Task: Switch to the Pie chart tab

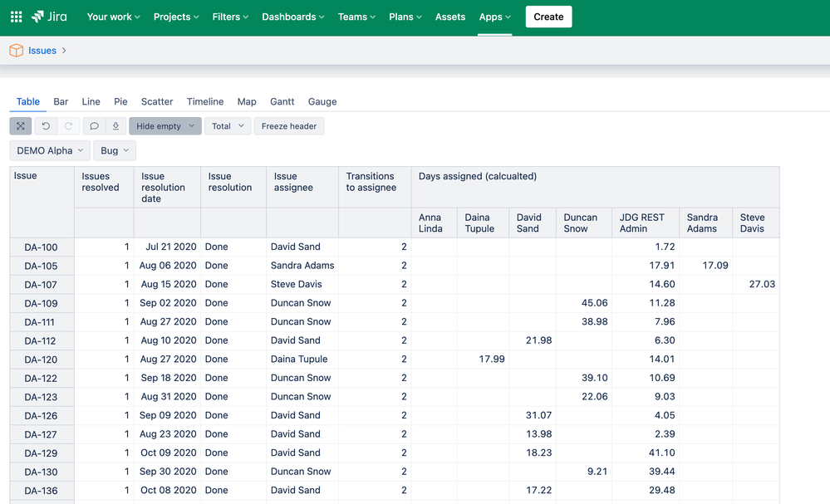Action: point(120,101)
